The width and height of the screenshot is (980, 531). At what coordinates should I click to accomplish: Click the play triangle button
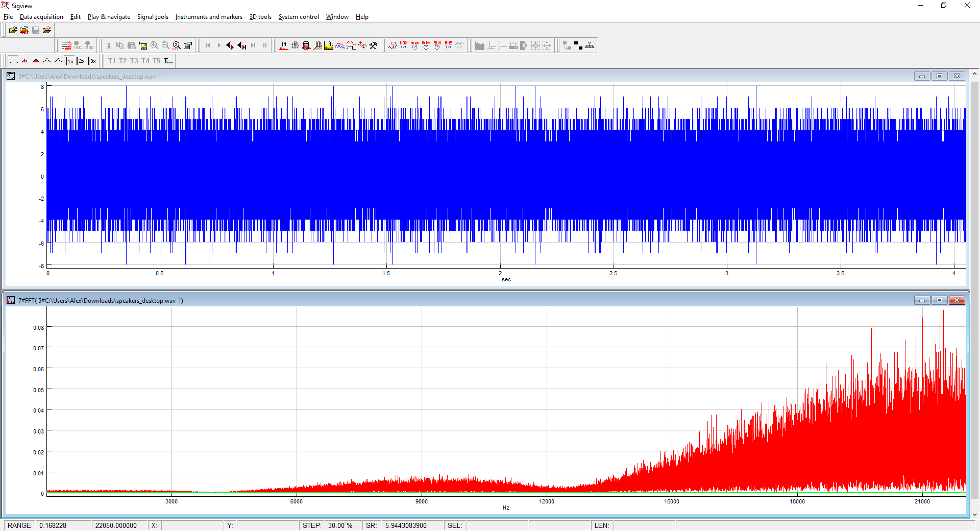(x=219, y=45)
